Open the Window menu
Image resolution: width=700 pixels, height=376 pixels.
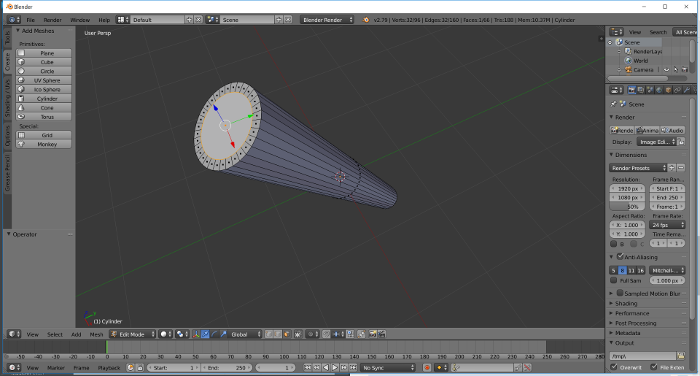tap(80, 20)
